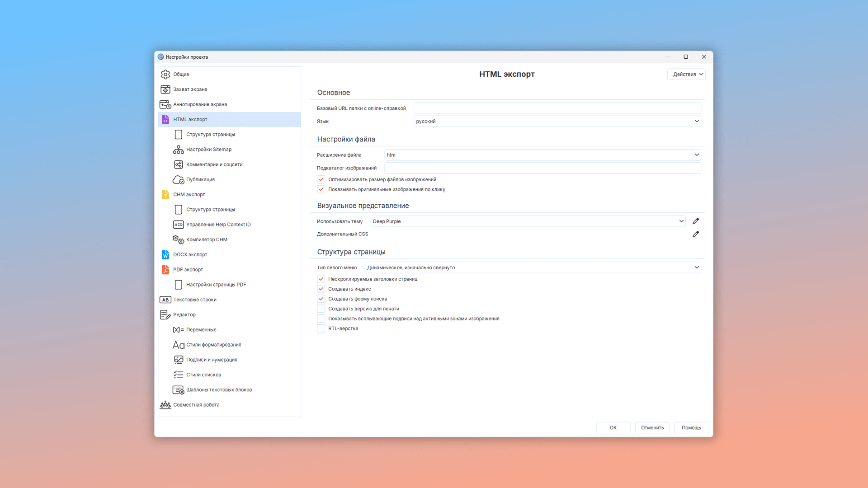Click the Публикация cloud icon

pos(178,180)
